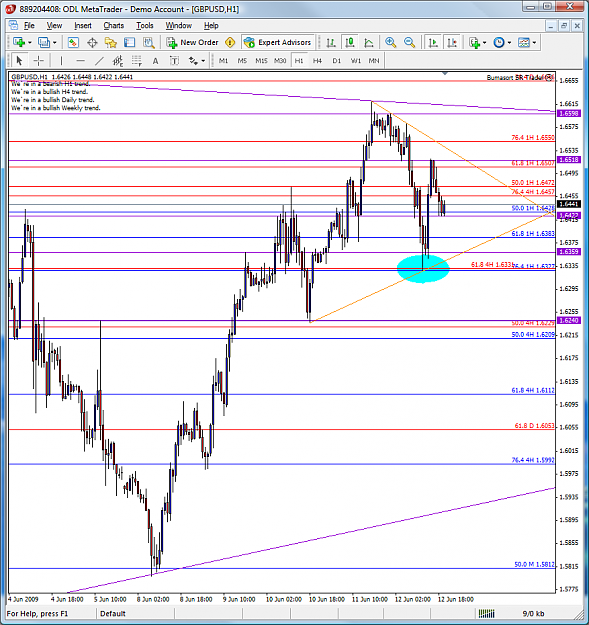
Task: Select the Horizontal Line drawing tool
Action: coord(80,61)
